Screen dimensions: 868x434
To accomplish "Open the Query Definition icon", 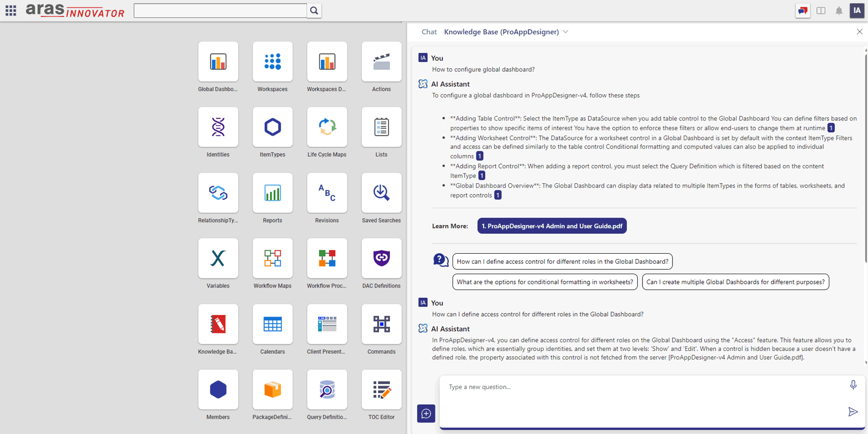I will coord(327,390).
